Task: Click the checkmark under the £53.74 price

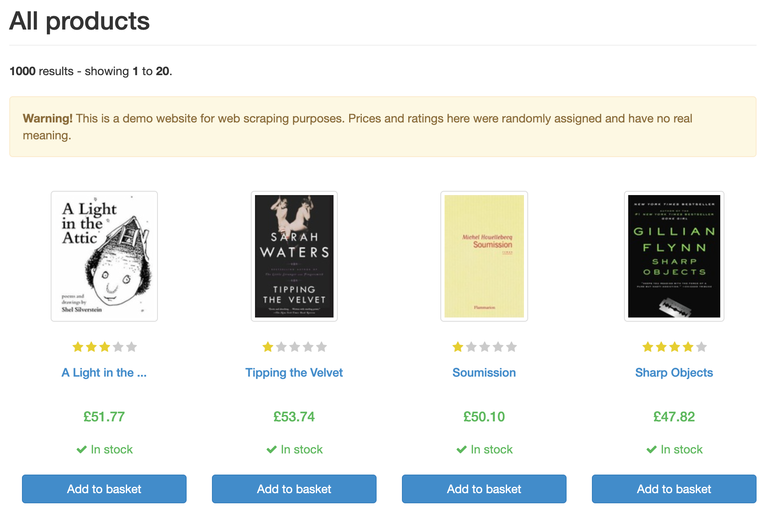Action: point(271,450)
